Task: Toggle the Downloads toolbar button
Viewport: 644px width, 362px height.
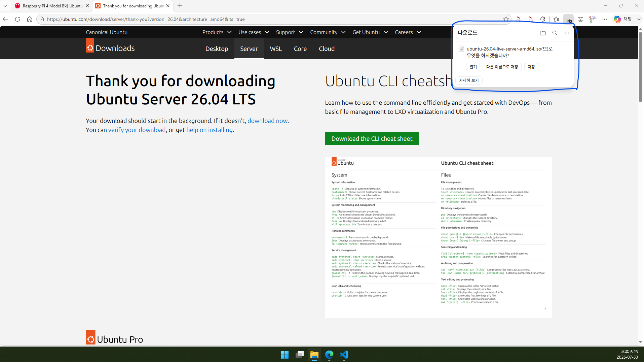Action: point(568,19)
